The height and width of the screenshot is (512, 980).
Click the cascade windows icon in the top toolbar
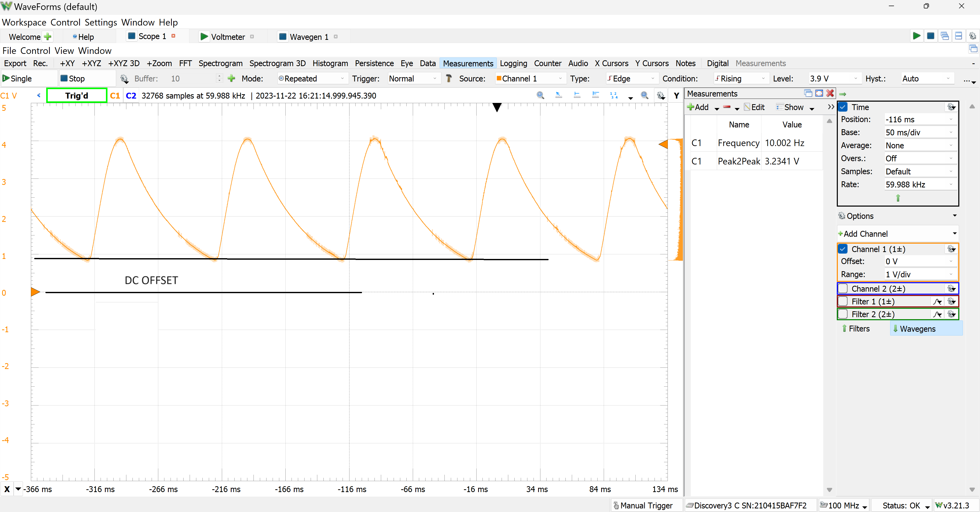pos(945,36)
